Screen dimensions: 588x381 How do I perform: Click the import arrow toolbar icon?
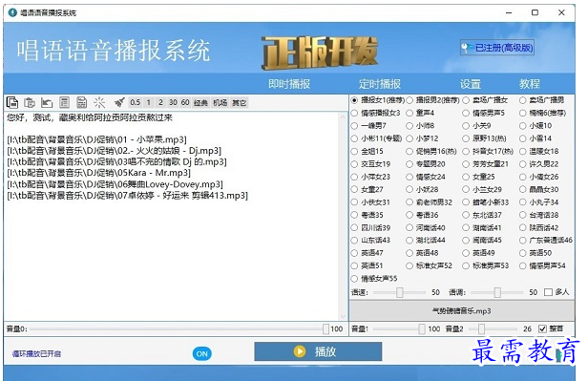(x=47, y=102)
